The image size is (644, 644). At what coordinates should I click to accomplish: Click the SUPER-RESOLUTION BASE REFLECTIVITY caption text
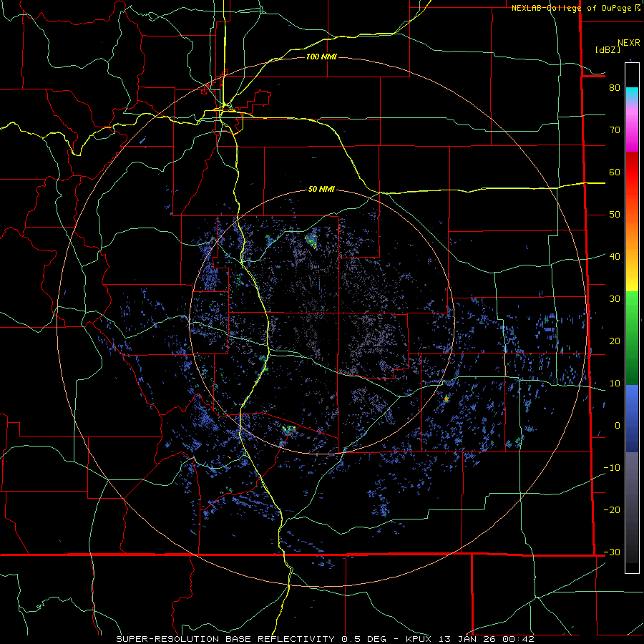pos(225,639)
